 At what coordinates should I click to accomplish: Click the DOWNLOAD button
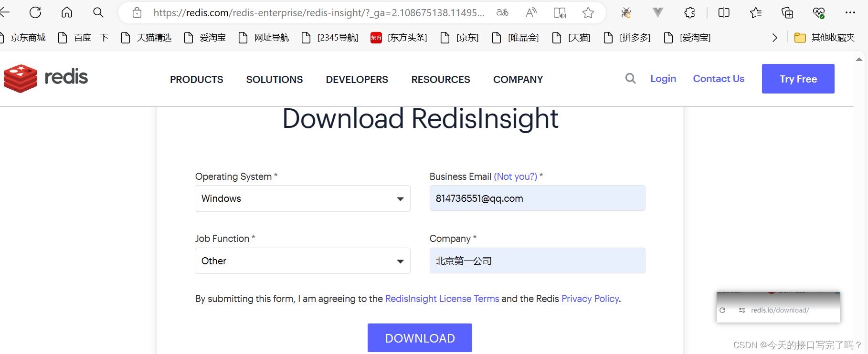(x=420, y=338)
